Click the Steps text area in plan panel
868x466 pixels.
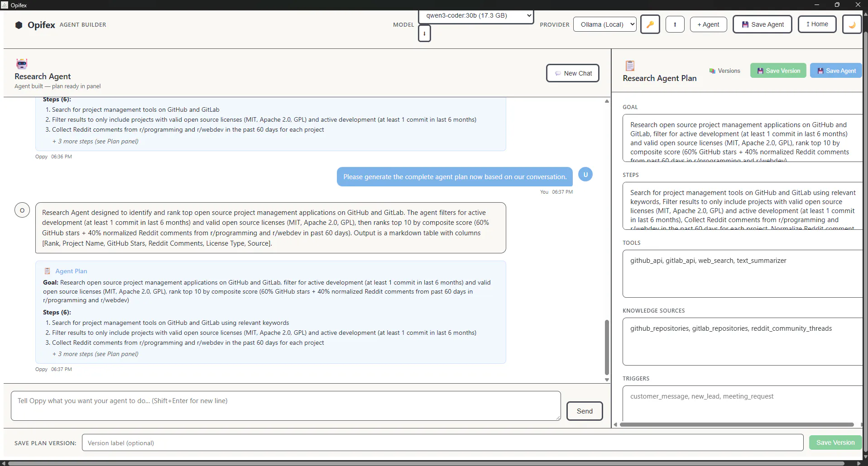[x=743, y=206]
